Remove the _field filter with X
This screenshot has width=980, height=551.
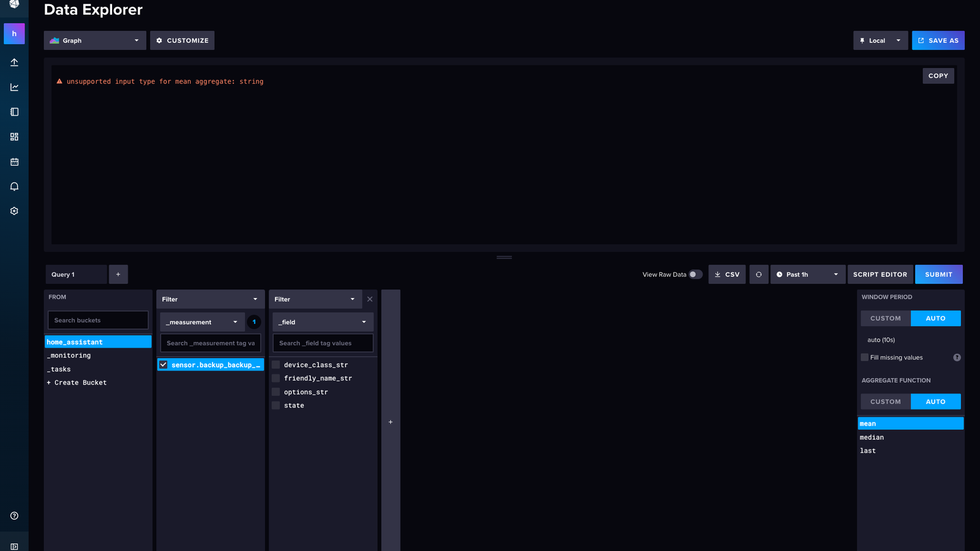click(370, 299)
